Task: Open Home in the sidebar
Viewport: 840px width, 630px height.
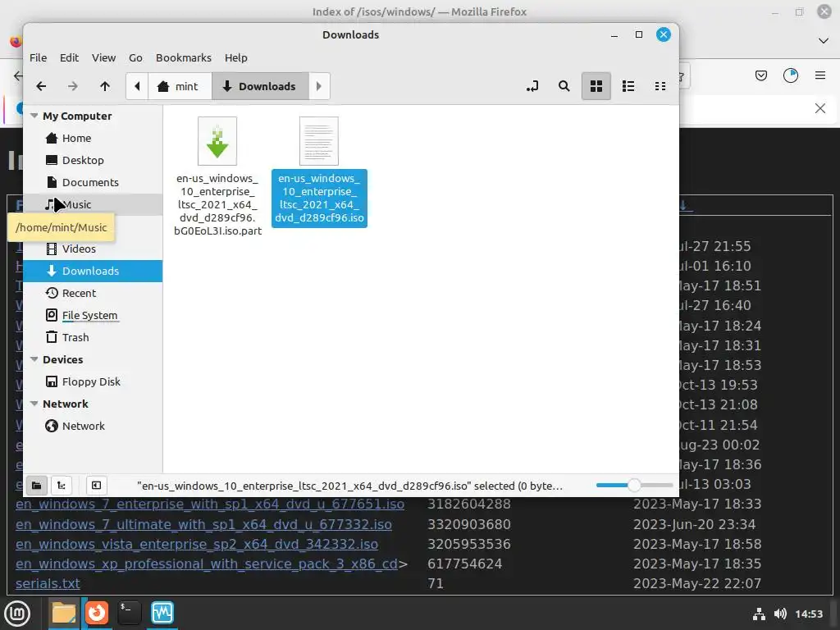Action: coord(93,138)
